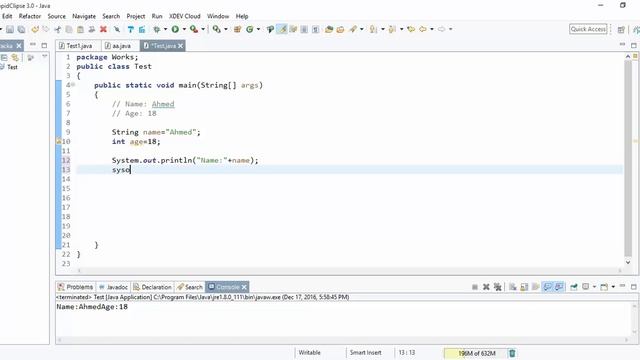Click the Previous Annotation icon
This screenshot has width=640, height=360.
392,29
